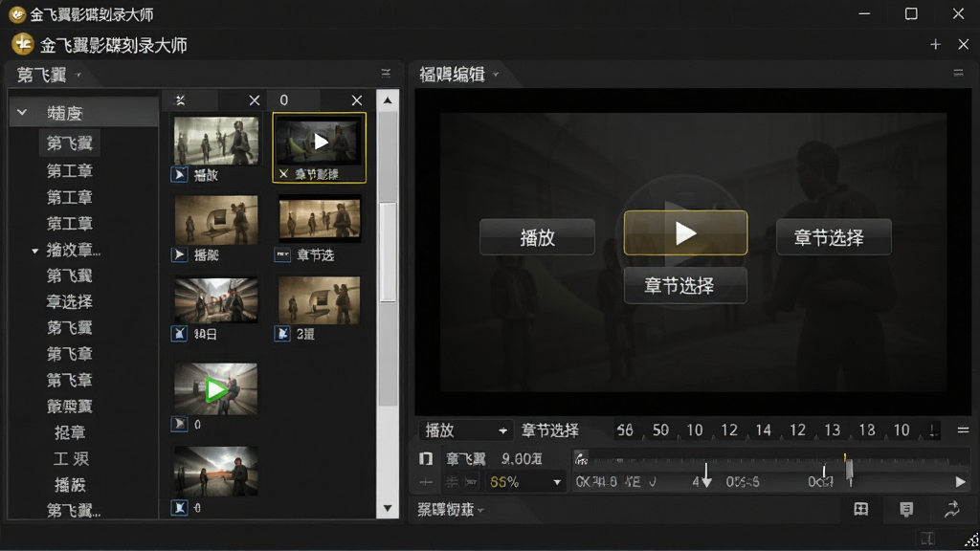Click the white arrow marker on the timeline

pyautogui.click(x=706, y=476)
